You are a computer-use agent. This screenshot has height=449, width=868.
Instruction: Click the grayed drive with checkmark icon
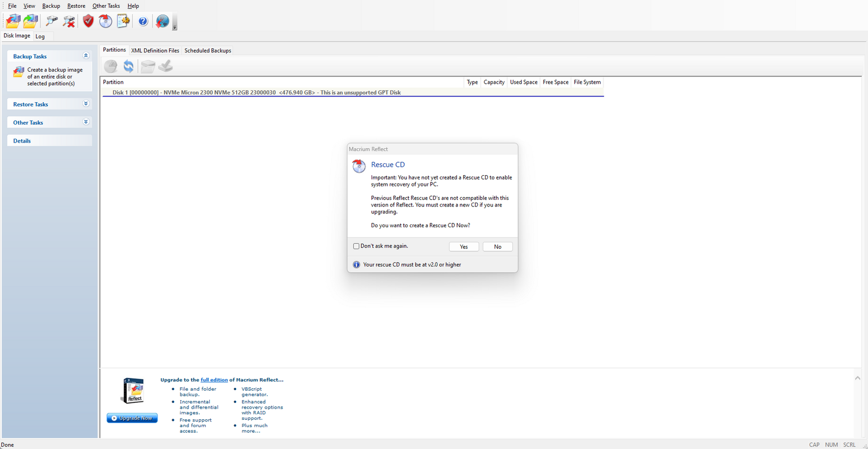click(165, 66)
